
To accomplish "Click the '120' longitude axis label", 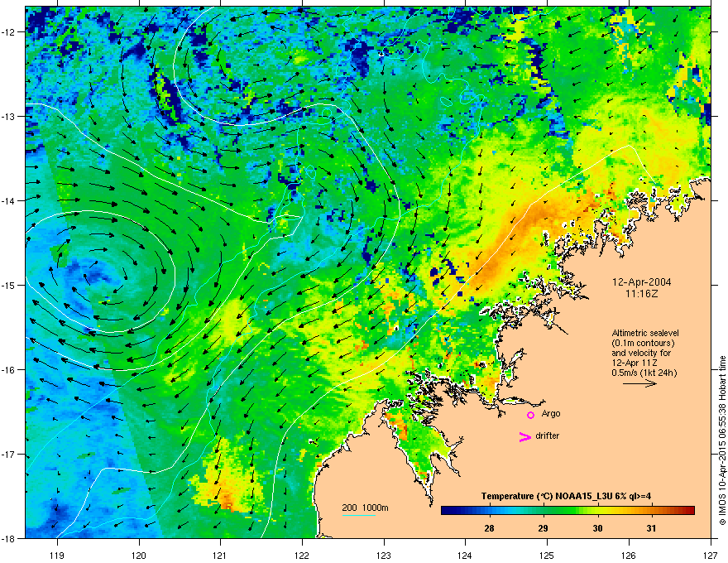I will point(139,555).
